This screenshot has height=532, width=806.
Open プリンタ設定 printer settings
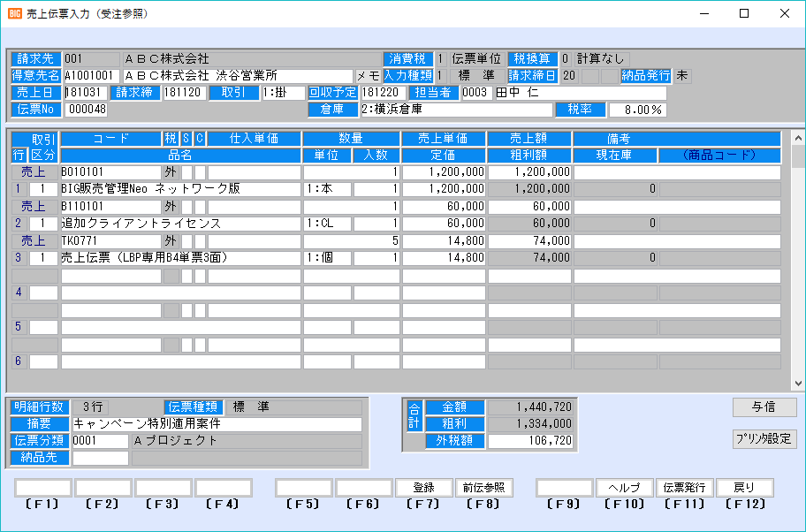point(764,438)
